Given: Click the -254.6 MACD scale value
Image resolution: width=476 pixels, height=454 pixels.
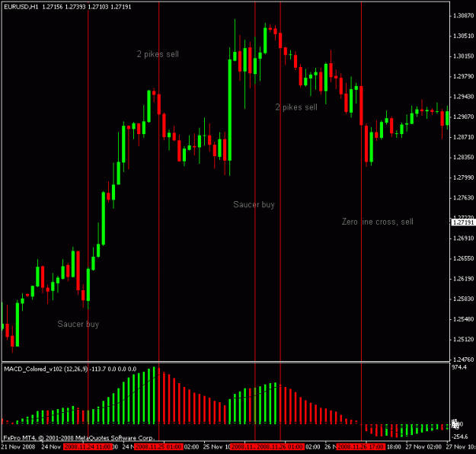Looking at the screenshot, I should (x=460, y=436).
